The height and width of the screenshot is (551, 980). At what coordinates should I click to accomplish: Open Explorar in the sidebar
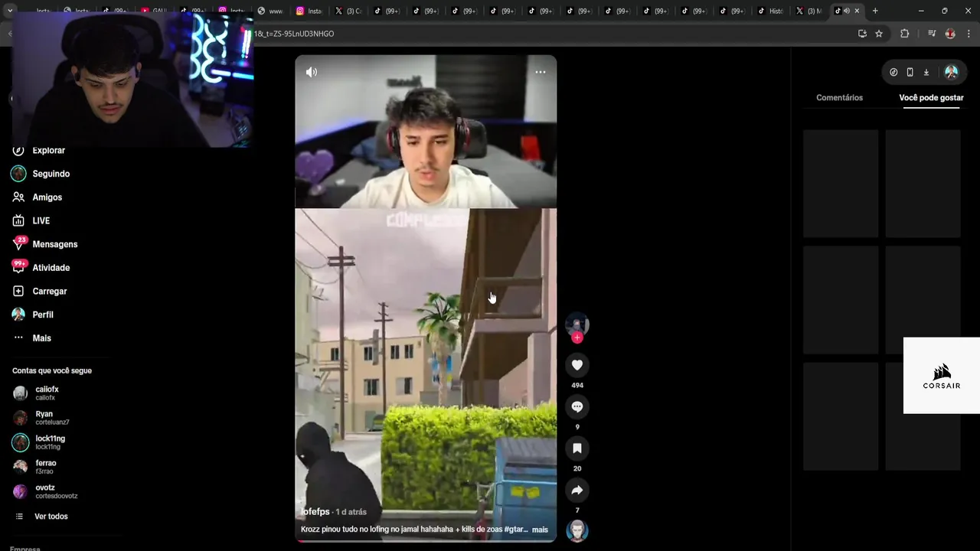[x=49, y=151]
